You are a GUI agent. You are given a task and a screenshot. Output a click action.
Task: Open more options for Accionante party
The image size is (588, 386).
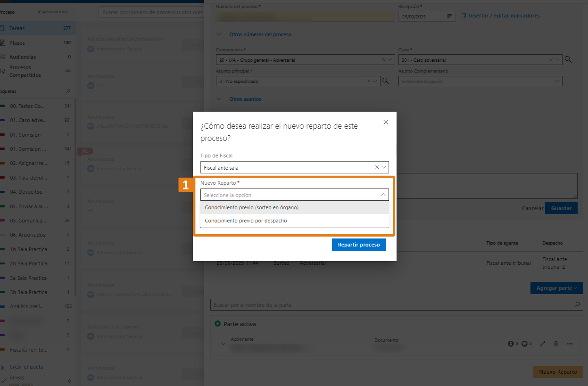[570, 344]
